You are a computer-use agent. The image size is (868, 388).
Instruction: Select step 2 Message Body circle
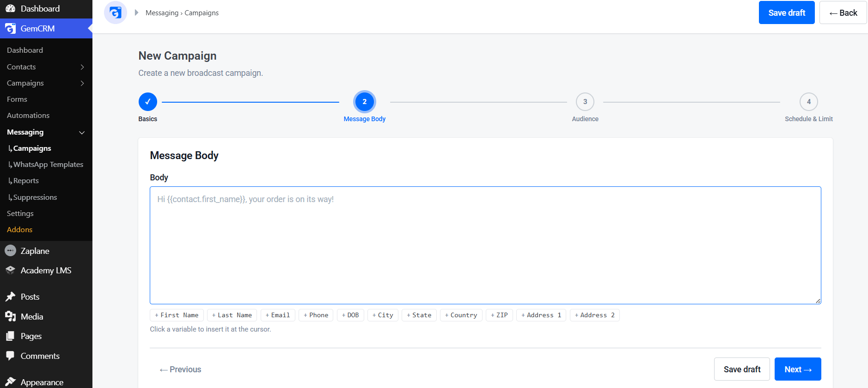(365, 102)
